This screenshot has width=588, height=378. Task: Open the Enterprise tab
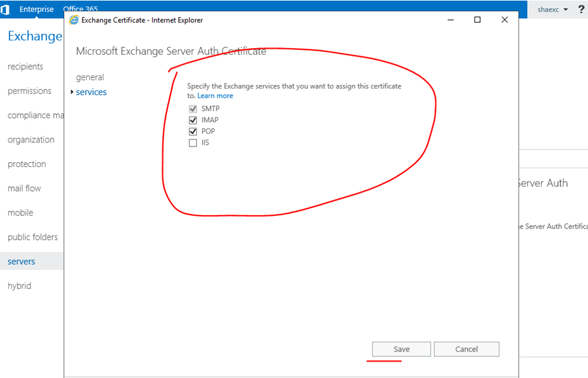[x=36, y=9]
